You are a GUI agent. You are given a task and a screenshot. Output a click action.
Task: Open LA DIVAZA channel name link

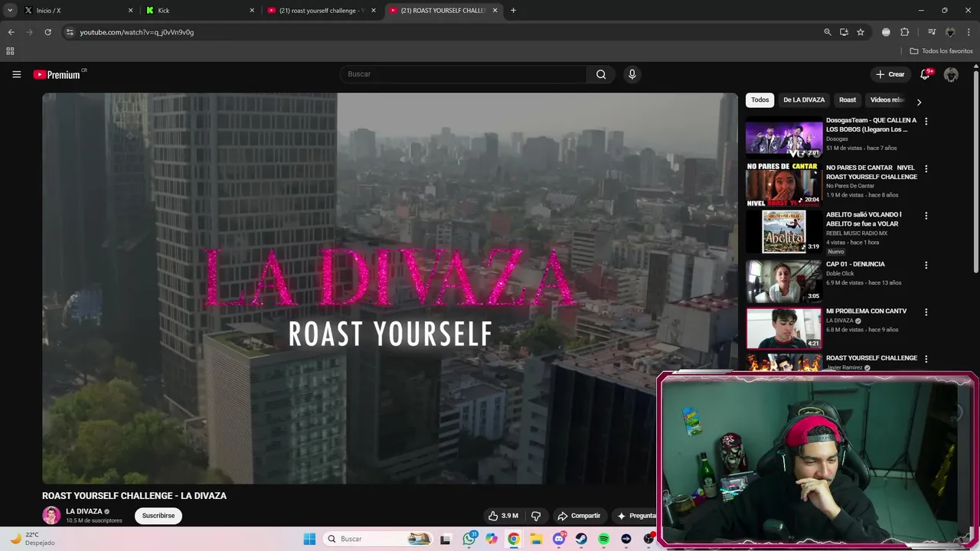pyautogui.click(x=84, y=511)
